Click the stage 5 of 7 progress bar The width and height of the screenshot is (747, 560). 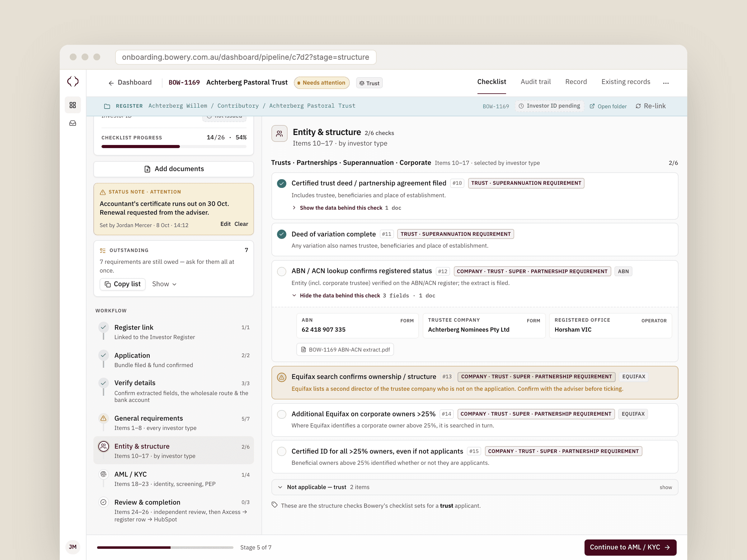[x=165, y=547]
